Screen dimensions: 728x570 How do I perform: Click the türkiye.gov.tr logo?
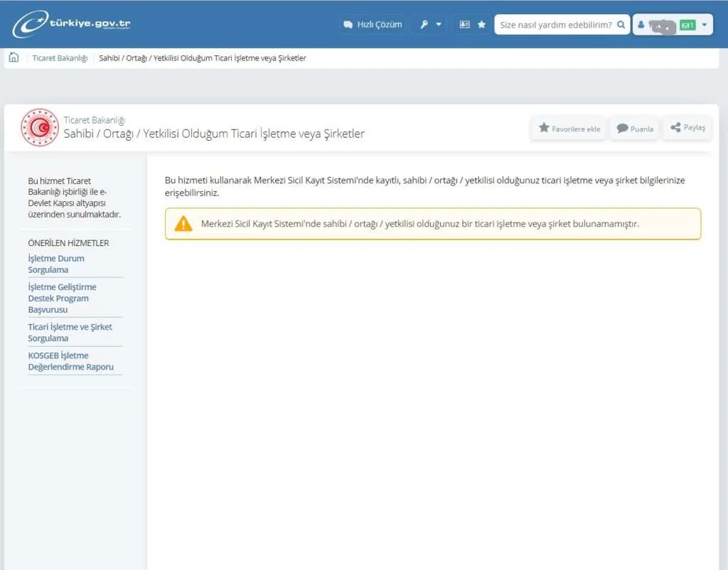coord(71,24)
